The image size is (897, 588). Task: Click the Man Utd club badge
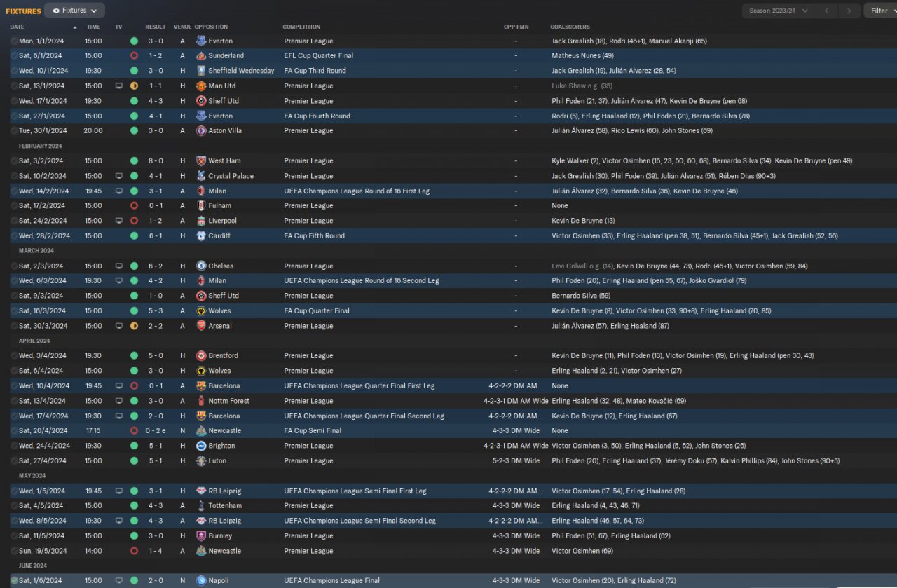(x=201, y=86)
